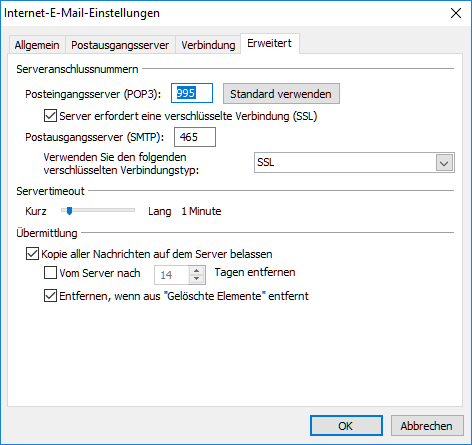Confirm the settings with the OK button

[346, 426]
